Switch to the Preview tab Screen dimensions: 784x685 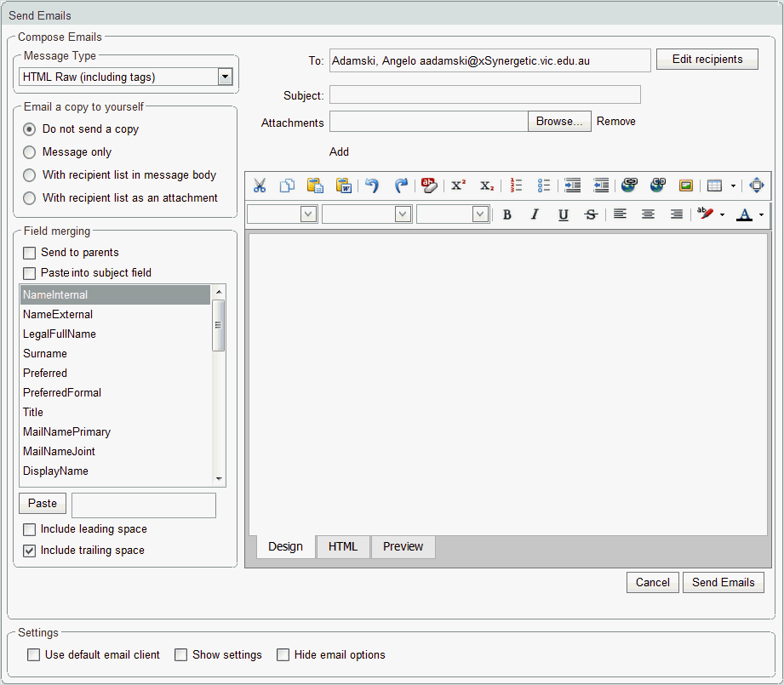point(403,546)
